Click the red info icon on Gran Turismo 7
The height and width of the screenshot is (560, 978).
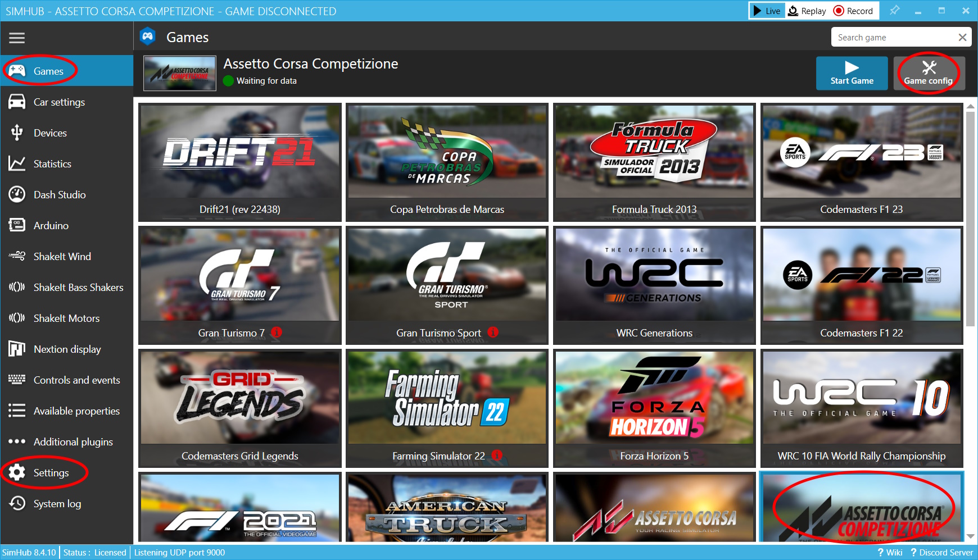click(x=277, y=333)
